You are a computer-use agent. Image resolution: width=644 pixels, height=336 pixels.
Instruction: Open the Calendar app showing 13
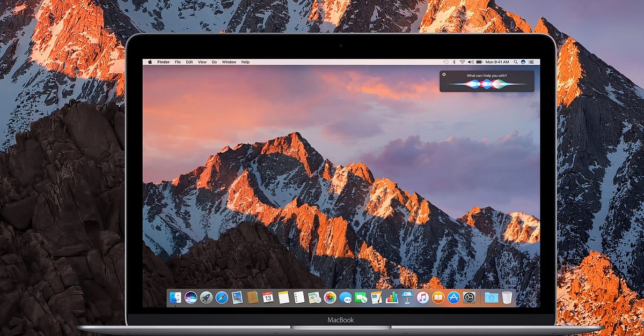[x=268, y=298]
